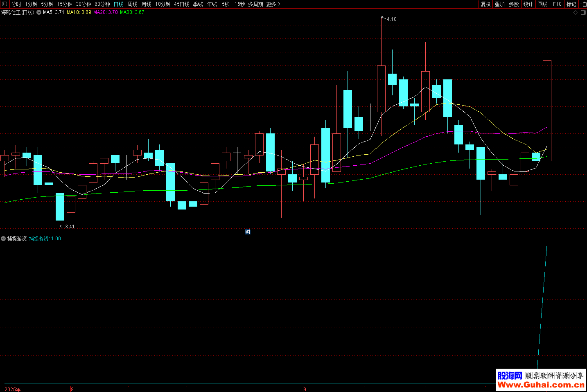
Task: Click the 叠加 overlay button
Action: click(x=500, y=4)
